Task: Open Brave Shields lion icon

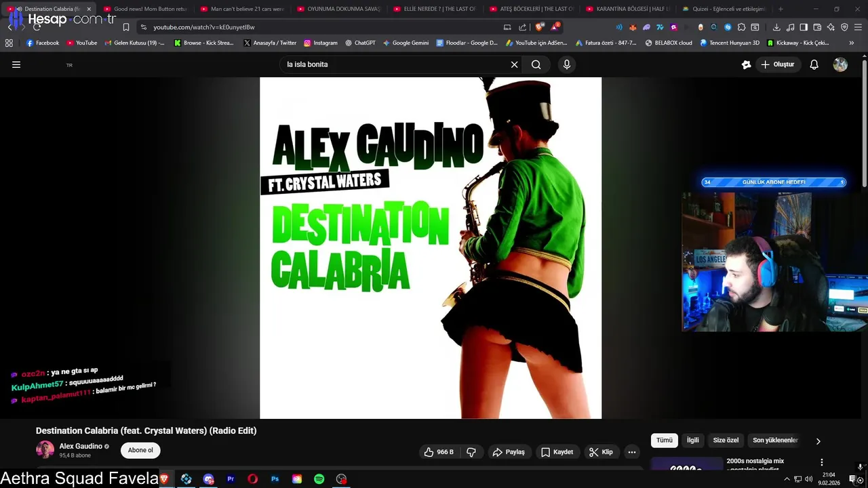Action: [540, 27]
